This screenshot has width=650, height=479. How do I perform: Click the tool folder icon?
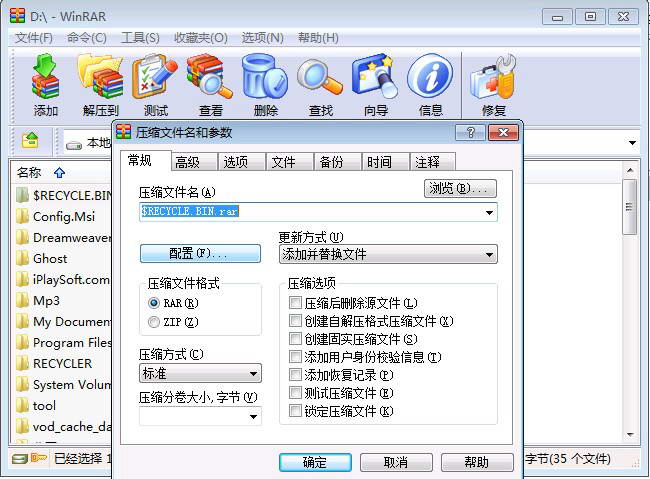(x=22, y=405)
